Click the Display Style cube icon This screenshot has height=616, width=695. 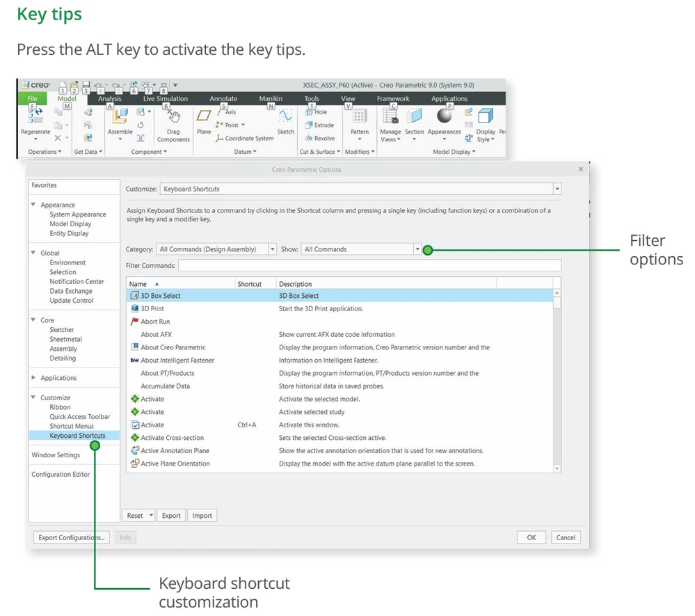(x=486, y=116)
